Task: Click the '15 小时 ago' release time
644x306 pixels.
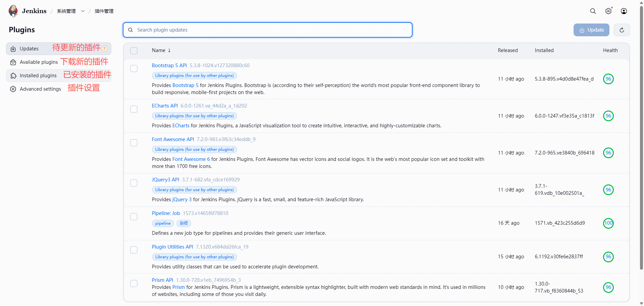Action: 511,257
